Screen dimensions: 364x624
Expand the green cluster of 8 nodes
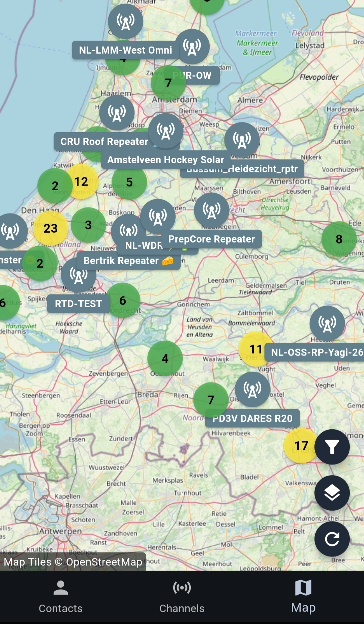coord(339,239)
